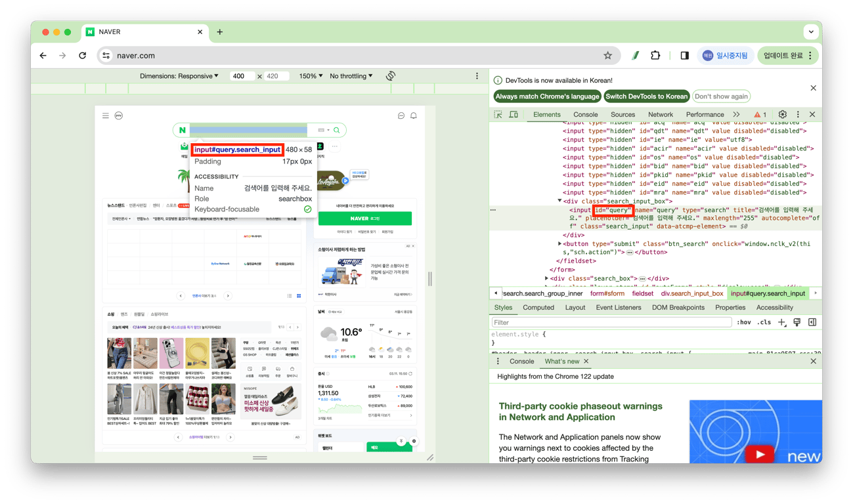Click Always match Chrome's language
This screenshot has width=853, height=504.
pos(547,96)
